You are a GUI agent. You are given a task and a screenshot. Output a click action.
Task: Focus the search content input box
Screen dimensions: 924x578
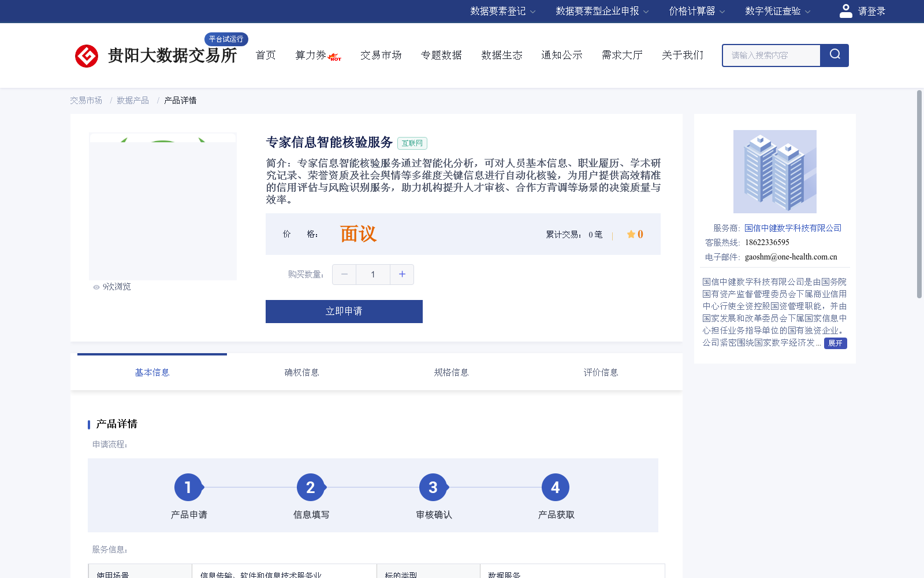(772, 55)
